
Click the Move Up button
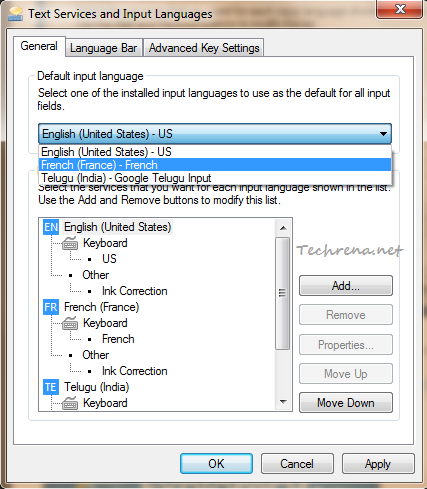[x=346, y=374]
